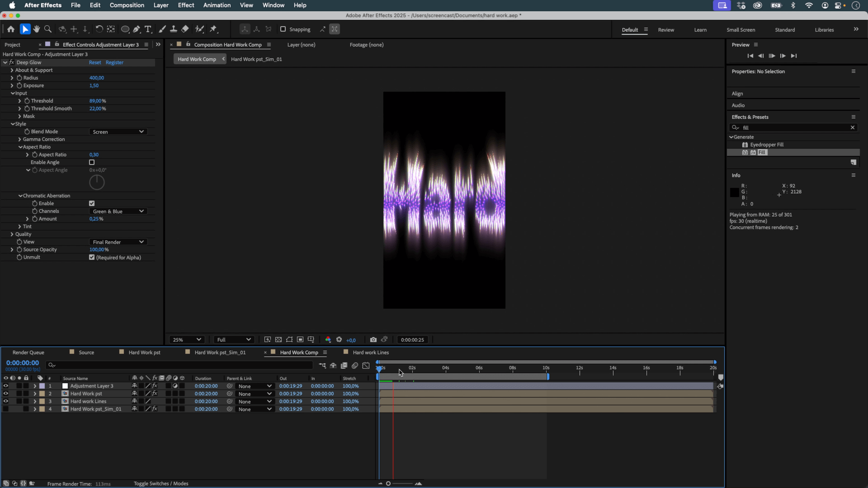Viewport: 868px width, 488px height.
Task: Select the Selection (arrow) tool
Action: point(25,29)
